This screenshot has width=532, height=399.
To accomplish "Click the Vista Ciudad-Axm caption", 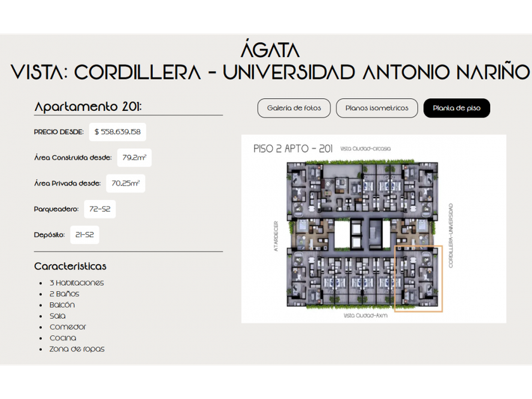I will point(365,315).
